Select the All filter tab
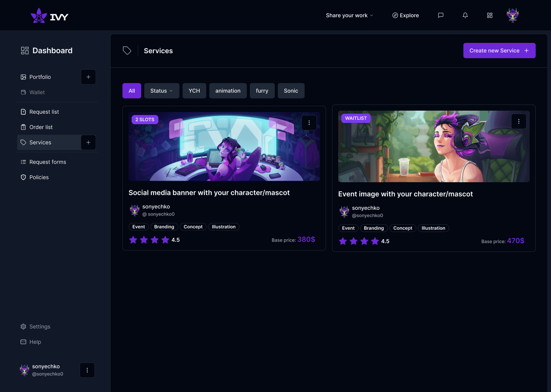Screen dimensions: 551x392 (132, 91)
